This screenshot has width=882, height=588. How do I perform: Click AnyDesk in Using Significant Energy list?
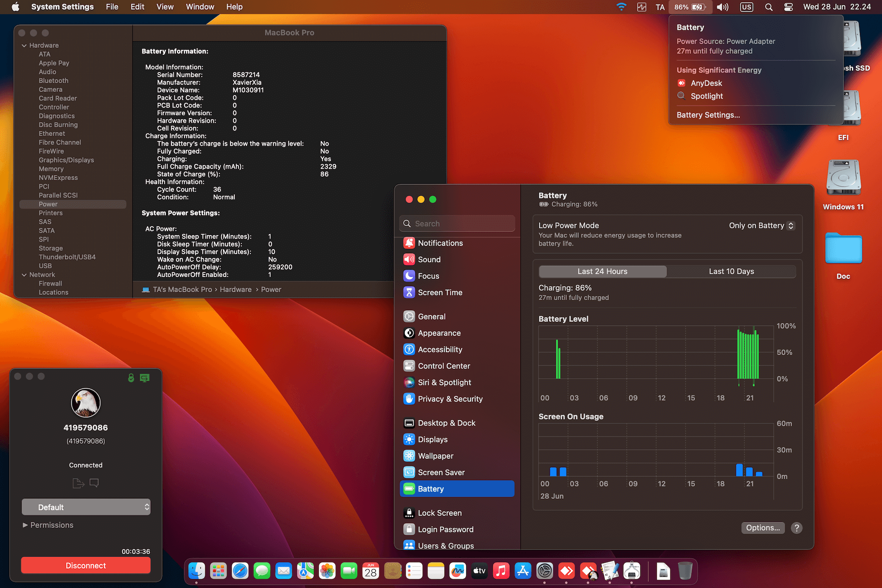tap(706, 83)
